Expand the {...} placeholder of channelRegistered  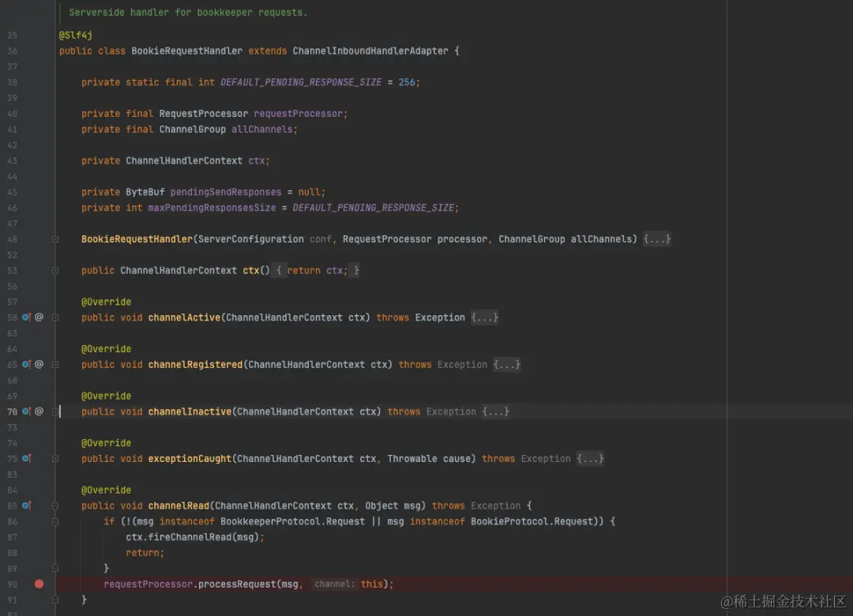click(506, 365)
